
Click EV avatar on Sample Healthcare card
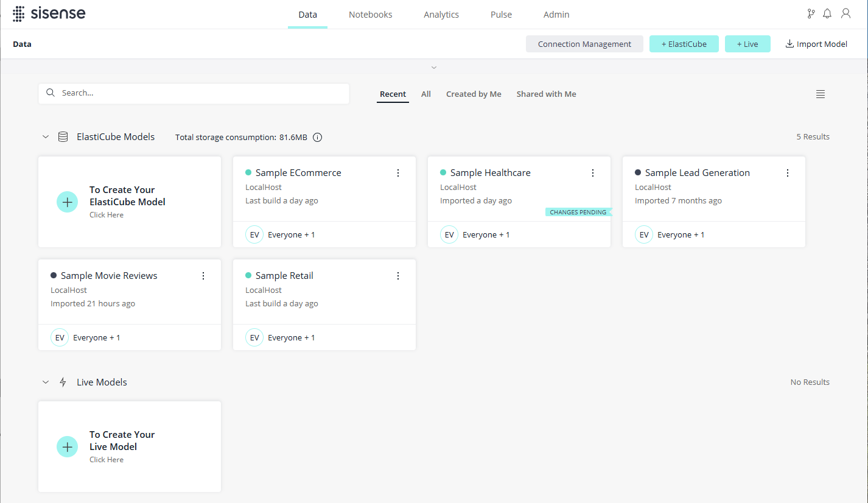pyautogui.click(x=449, y=234)
